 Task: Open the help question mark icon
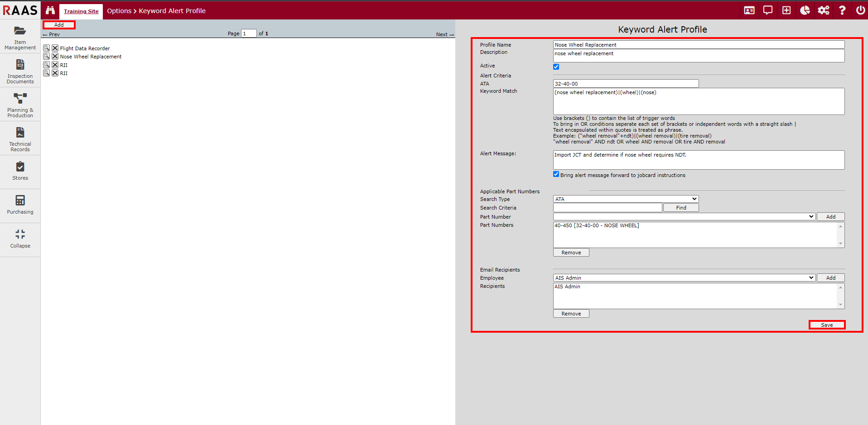(x=842, y=10)
